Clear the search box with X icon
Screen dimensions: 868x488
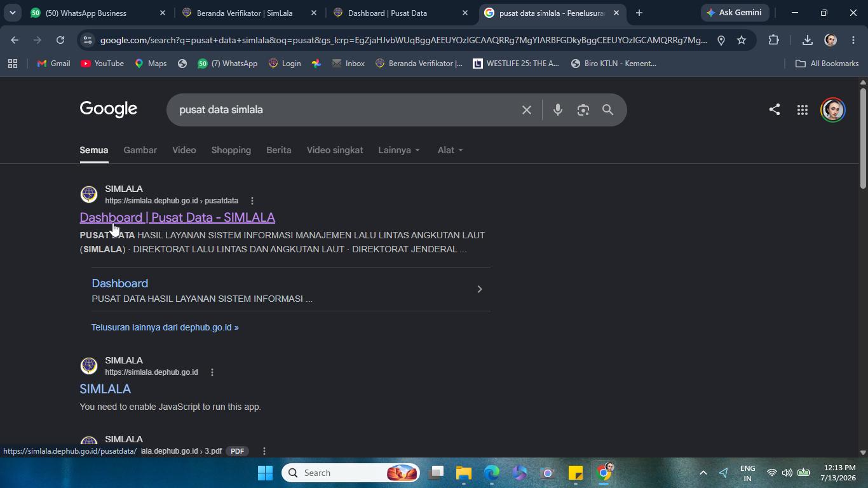[x=526, y=110]
